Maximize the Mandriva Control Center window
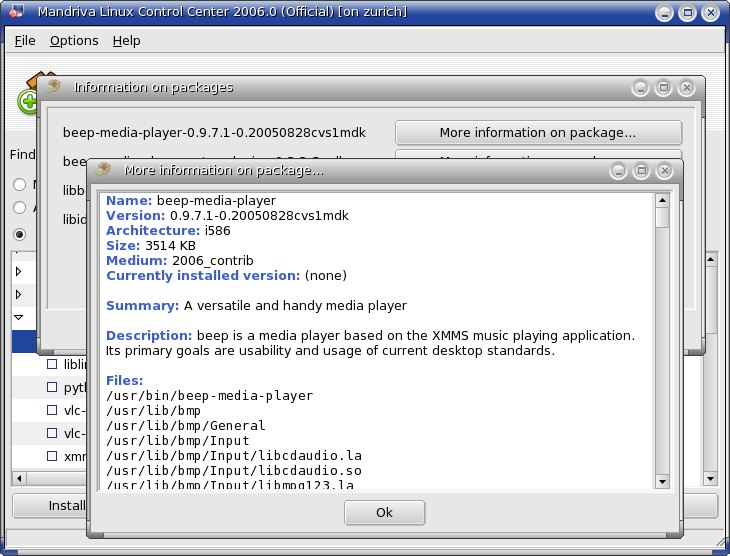 [688, 13]
